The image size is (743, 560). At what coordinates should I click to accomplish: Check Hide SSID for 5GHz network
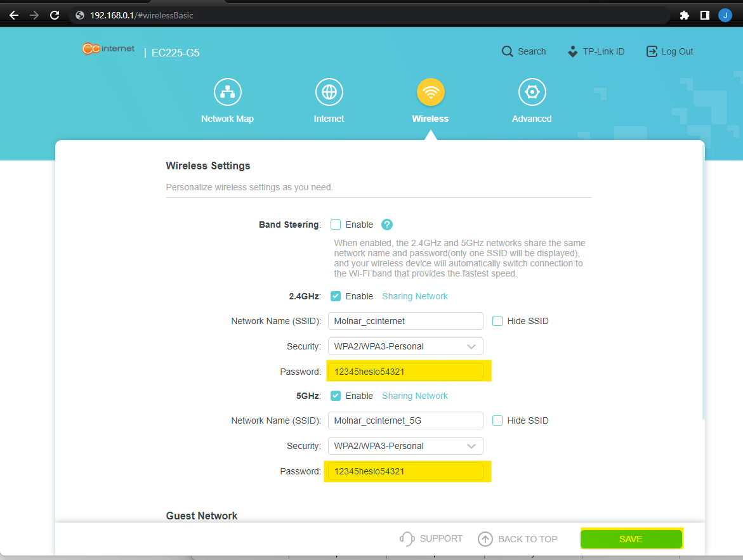pos(497,420)
